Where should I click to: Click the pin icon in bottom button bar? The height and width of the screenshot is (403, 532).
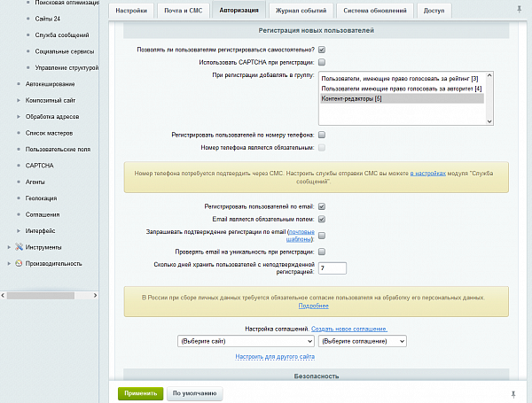pyautogui.click(x=513, y=392)
